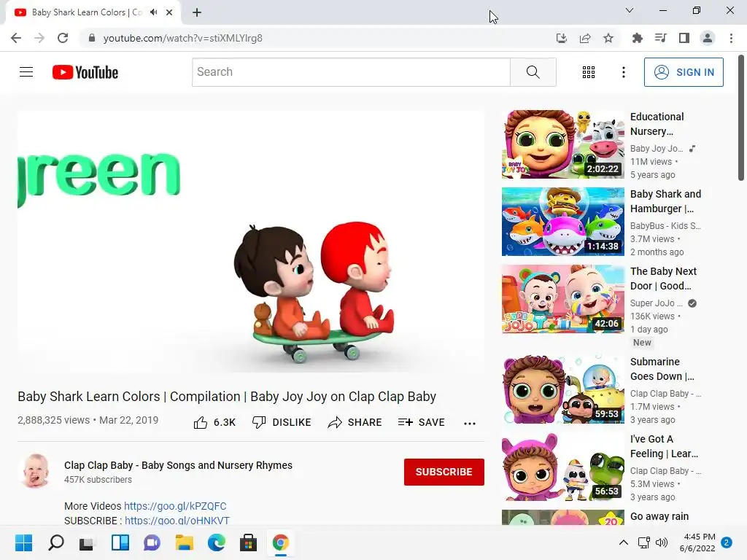
Task: Open the YouTube apps grid icon
Action: click(x=589, y=72)
